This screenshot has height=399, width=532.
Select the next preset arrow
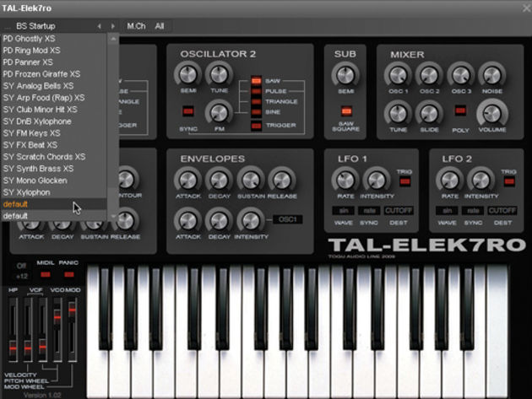[x=113, y=26]
